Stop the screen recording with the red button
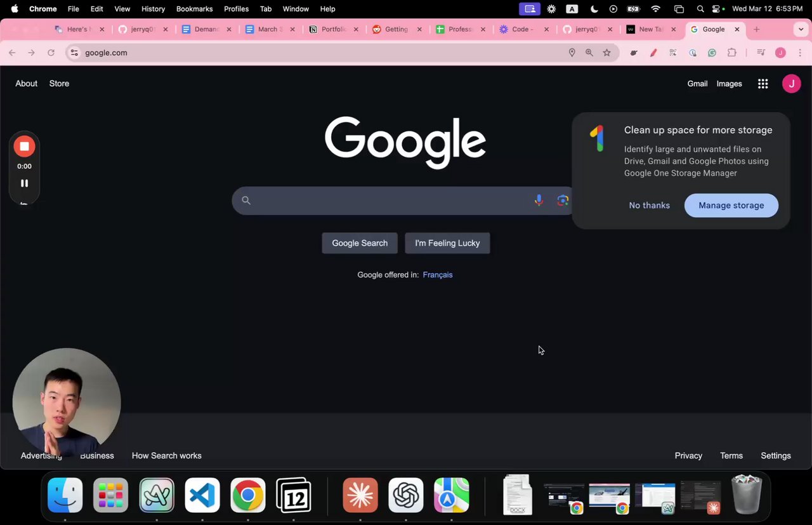The image size is (812, 525). (24, 147)
